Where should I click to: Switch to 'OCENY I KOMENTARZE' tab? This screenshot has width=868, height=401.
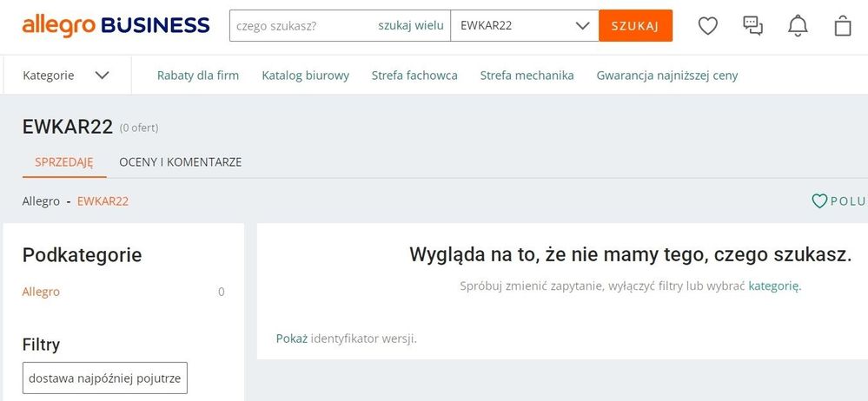[x=181, y=162]
